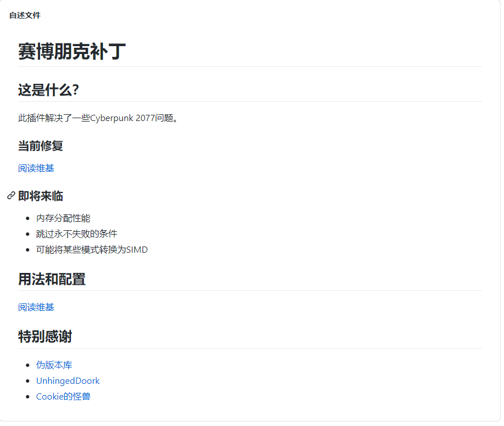Click the anchor link icon beside 即将来临
The height and width of the screenshot is (426, 504).
(11, 196)
